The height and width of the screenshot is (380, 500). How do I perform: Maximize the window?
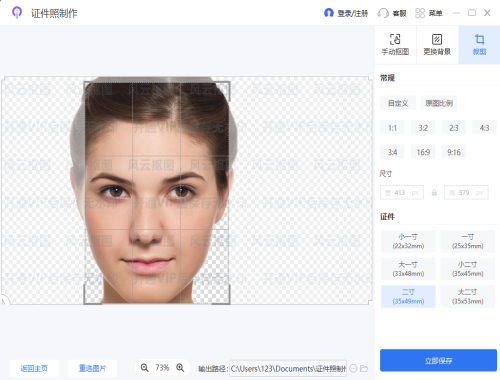(x=472, y=13)
